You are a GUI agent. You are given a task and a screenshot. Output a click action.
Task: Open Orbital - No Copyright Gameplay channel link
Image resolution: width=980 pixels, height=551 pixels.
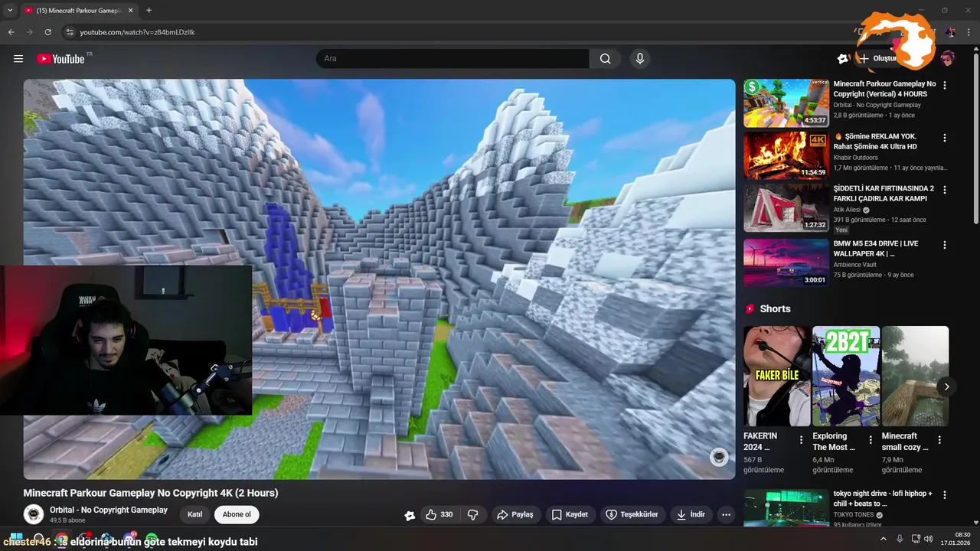coord(109,510)
